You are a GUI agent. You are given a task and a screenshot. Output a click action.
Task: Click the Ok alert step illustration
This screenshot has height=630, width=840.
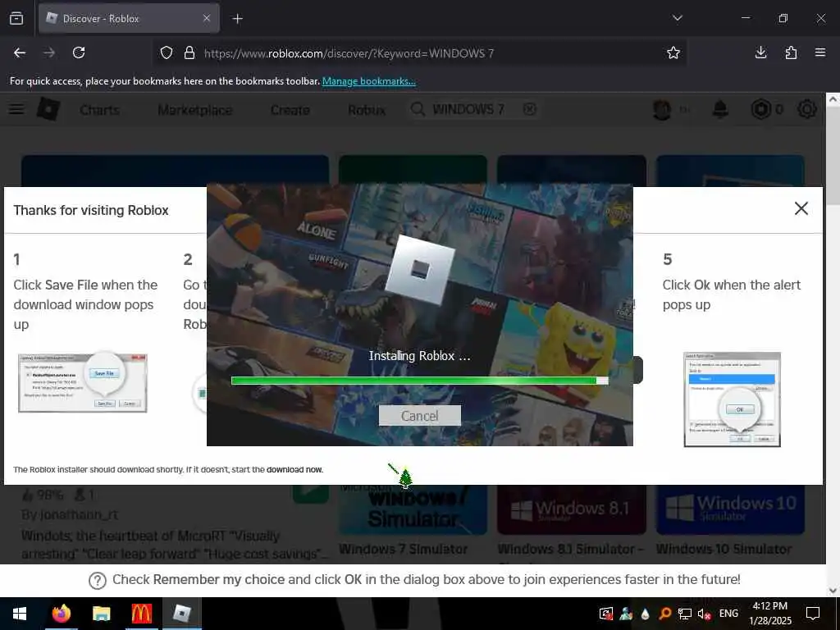coord(732,399)
